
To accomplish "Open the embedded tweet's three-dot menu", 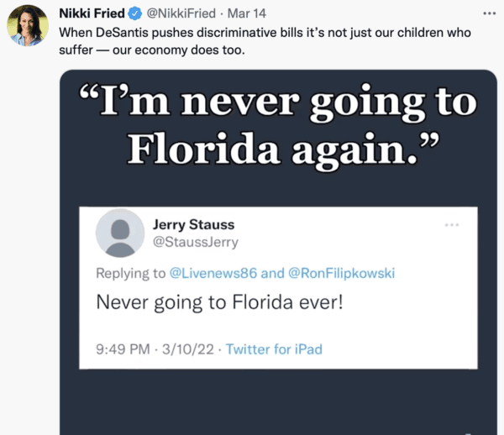I will tap(452, 224).
